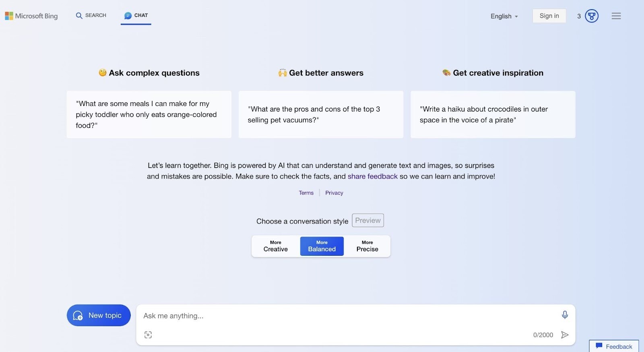644x352 pixels.
Task: Click the search magnifier icon
Action: click(79, 15)
